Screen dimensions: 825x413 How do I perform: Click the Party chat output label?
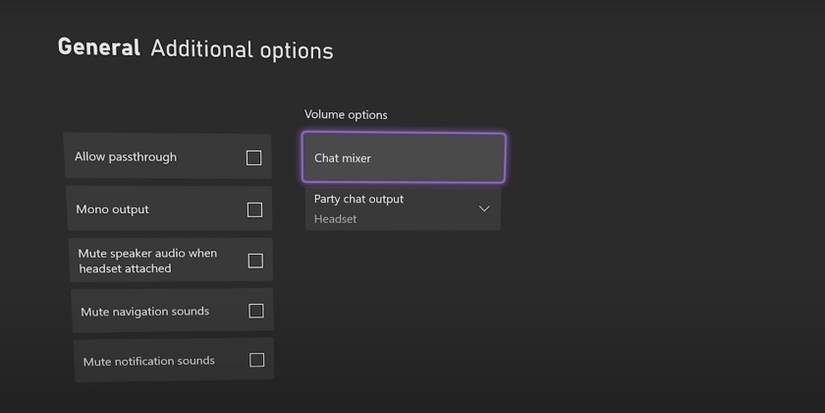pyautogui.click(x=359, y=199)
